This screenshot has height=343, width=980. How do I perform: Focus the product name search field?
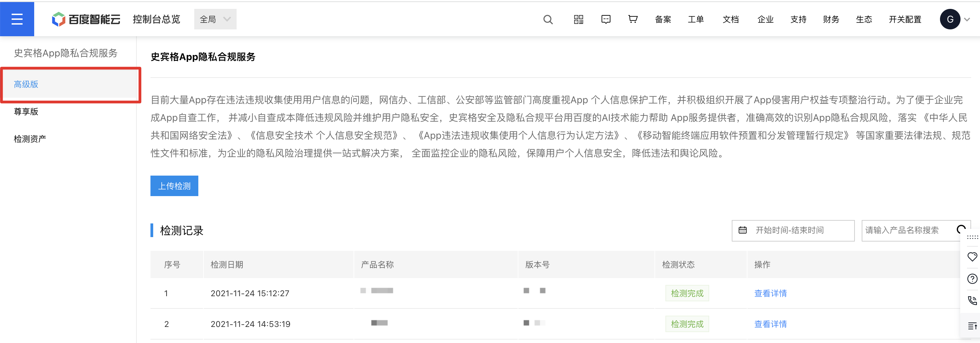coord(907,231)
